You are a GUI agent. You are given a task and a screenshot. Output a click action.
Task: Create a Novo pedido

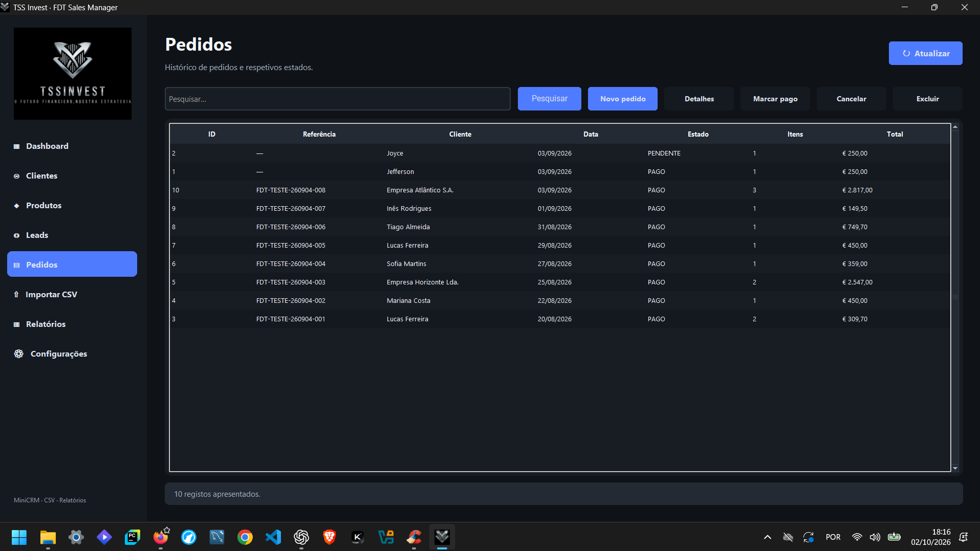[x=622, y=99]
